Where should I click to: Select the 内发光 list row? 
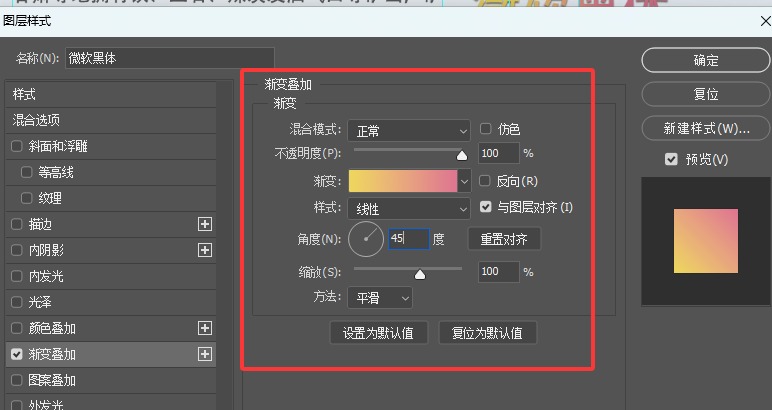point(111,276)
